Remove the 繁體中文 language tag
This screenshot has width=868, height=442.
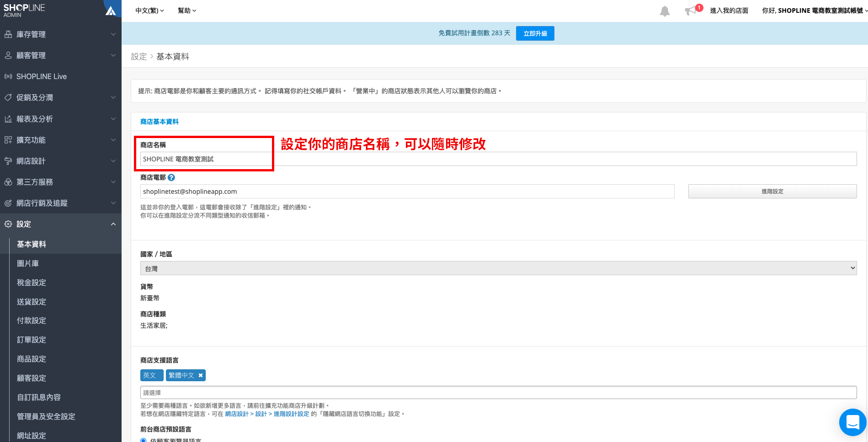point(200,375)
